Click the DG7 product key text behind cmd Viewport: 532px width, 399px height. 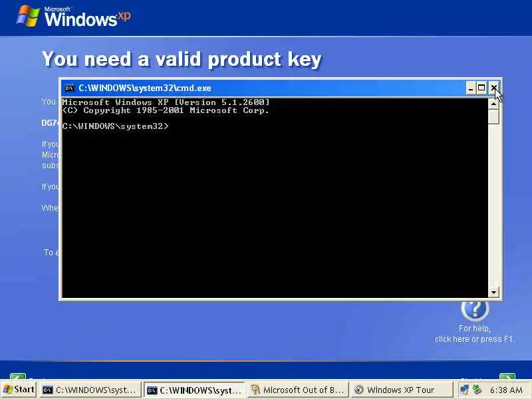click(x=50, y=123)
